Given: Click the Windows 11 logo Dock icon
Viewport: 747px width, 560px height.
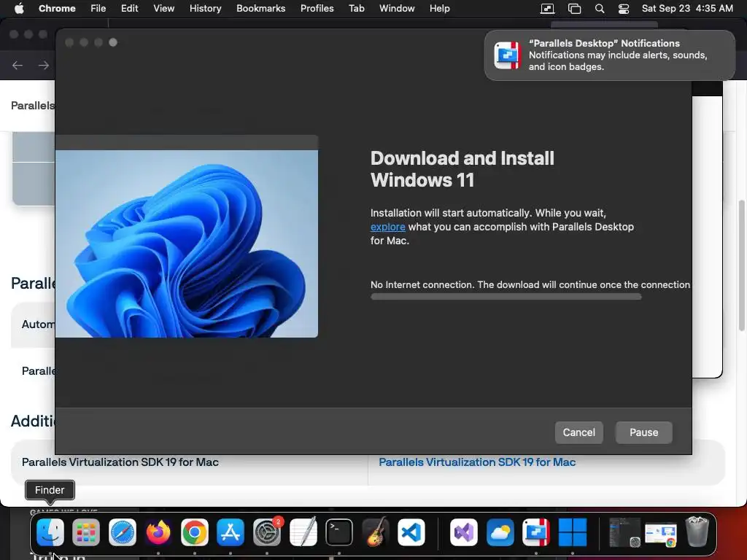Looking at the screenshot, I should point(572,532).
